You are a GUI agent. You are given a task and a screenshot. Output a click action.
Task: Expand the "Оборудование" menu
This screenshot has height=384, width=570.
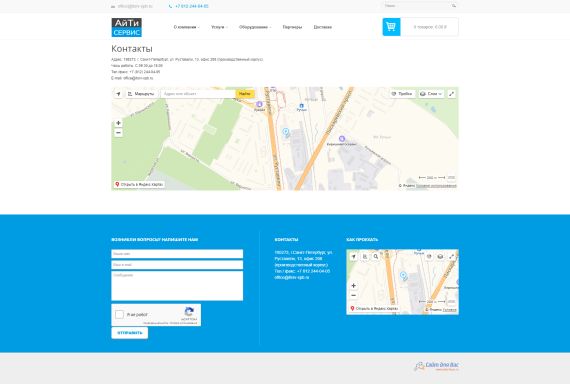[x=255, y=27]
